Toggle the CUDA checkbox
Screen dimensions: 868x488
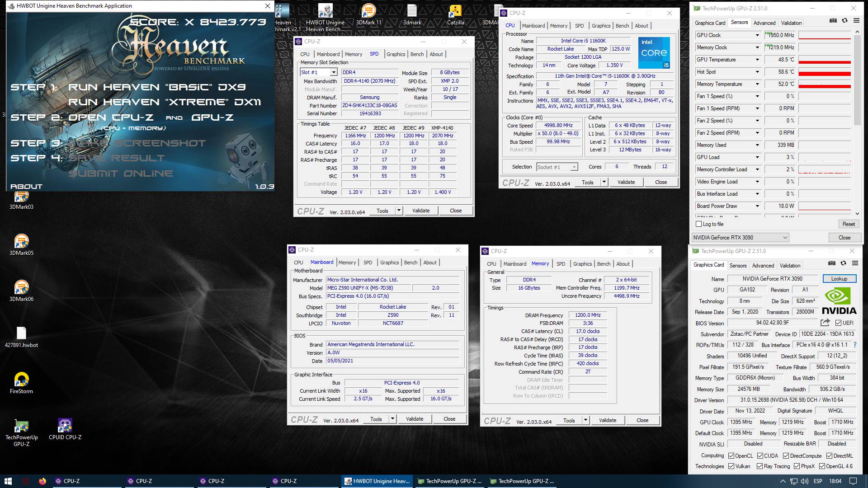pyautogui.click(x=760, y=456)
